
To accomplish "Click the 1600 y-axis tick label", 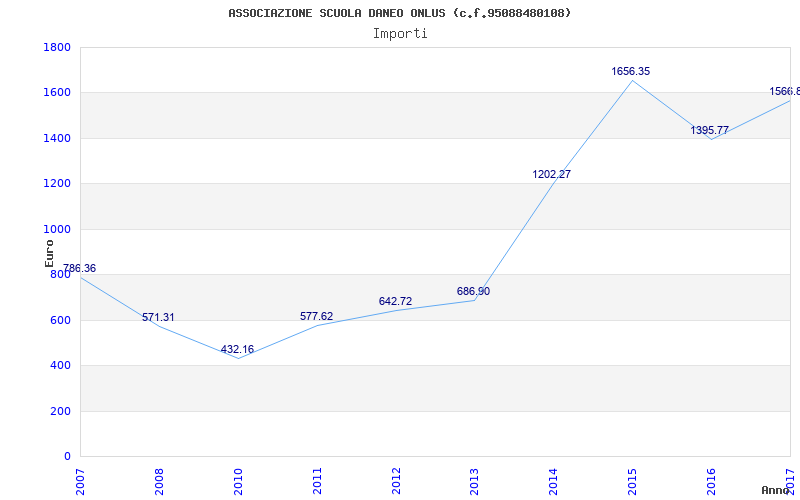I will pyautogui.click(x=57, y=93).
